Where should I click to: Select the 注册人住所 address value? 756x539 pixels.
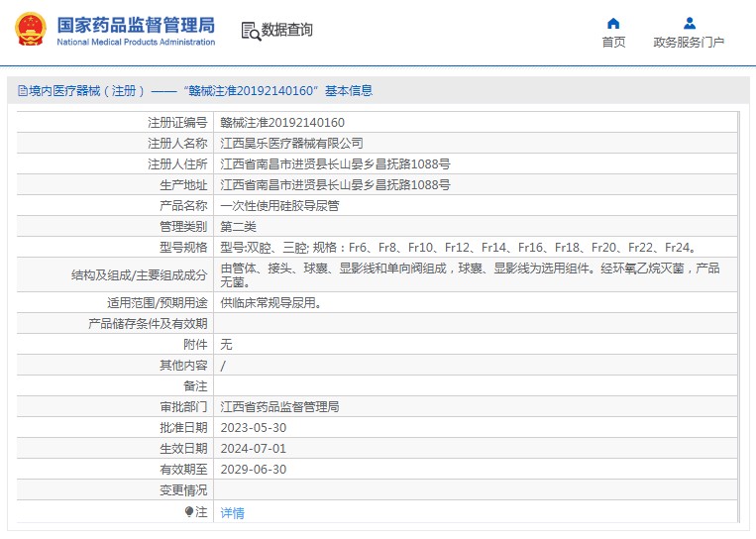pos(335,163)
